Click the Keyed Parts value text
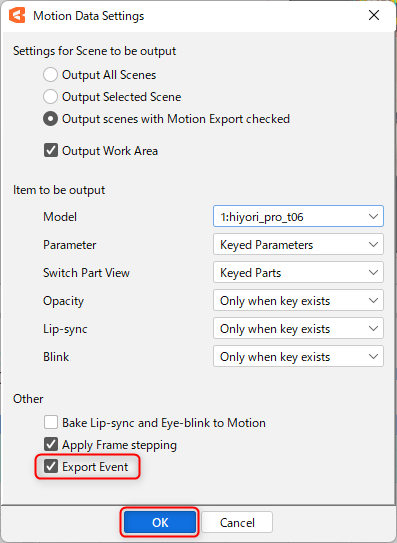Screen dimensions: 397x543 tap(250, 273)
